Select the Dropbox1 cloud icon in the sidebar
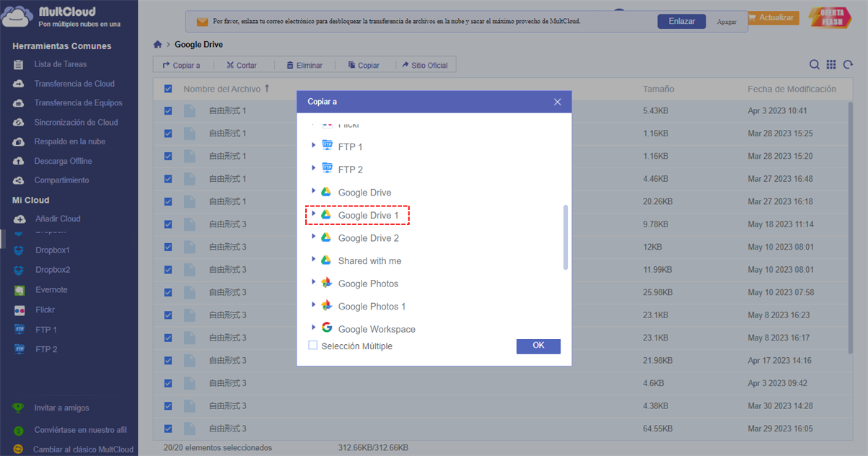868x456 pixels. coord(19,250)
